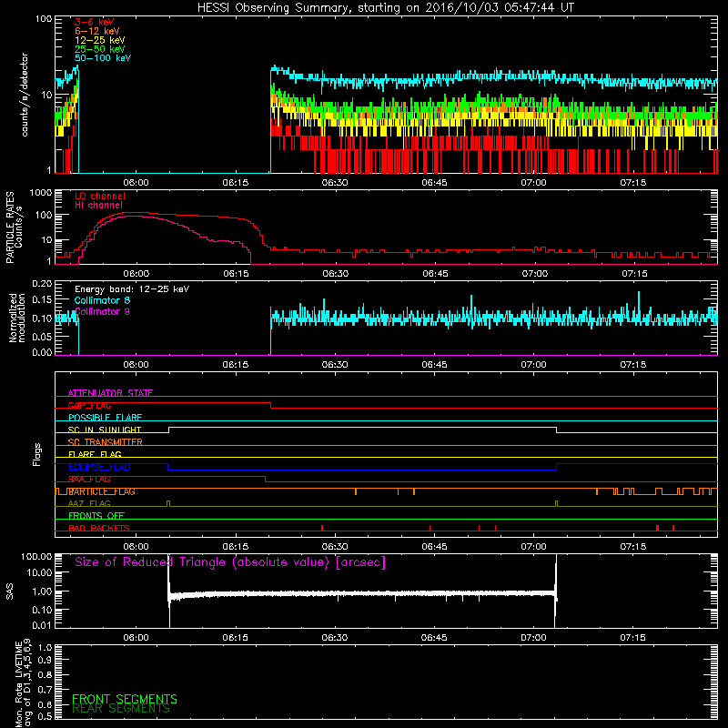Click the 'PARTICLE RATES Counts/s' axis label
This screenshot has height=728, width=728.
14,227
